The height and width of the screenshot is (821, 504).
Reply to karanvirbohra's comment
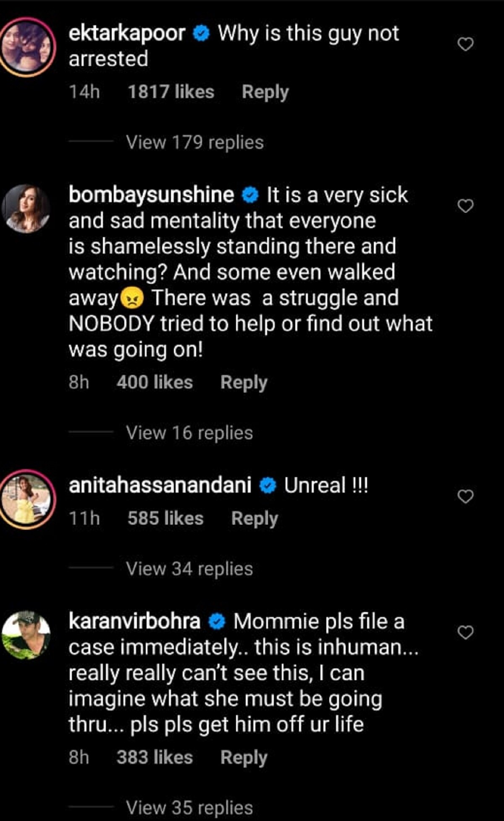pyautogui.click(x=244, y=758)
